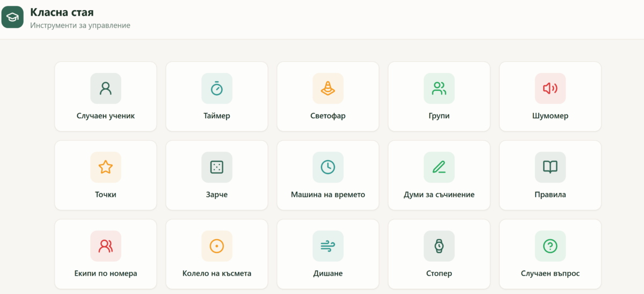The width and height of the screenshot is (644, 294).
Task: Click the Зарче dice icon
Action: pos(217,167)
